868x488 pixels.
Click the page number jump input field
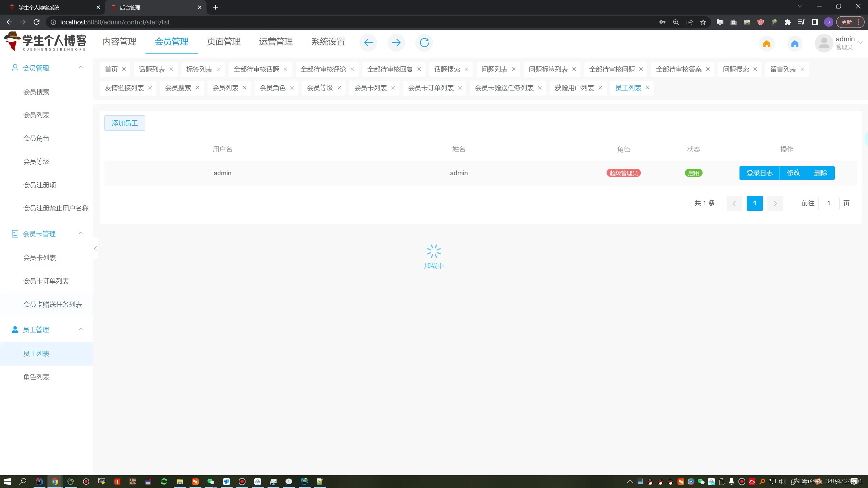tap(828, 203)
